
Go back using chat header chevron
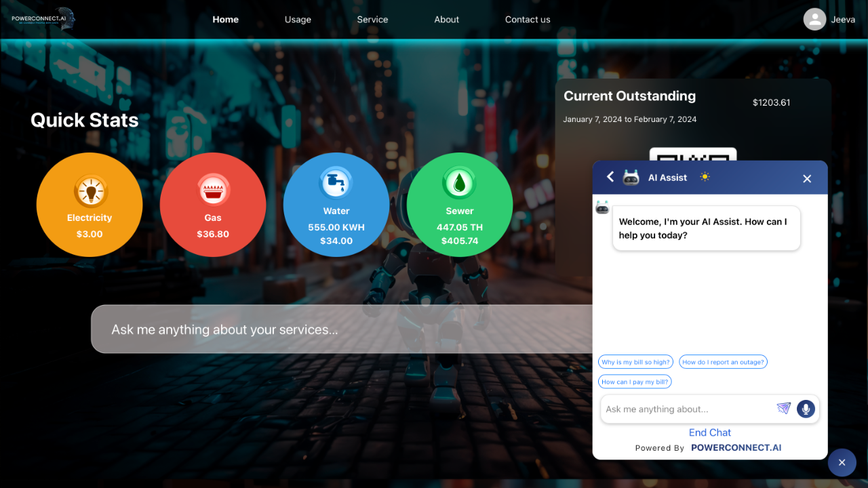coord(610,177)
